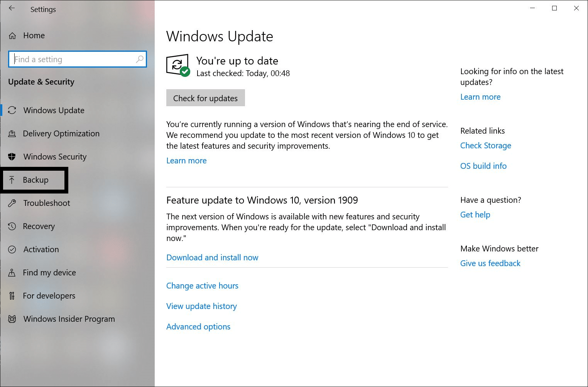Click the Activation icon
This screenshot has height=387, width=588.
pyautogui.click(x=13, y=250)
